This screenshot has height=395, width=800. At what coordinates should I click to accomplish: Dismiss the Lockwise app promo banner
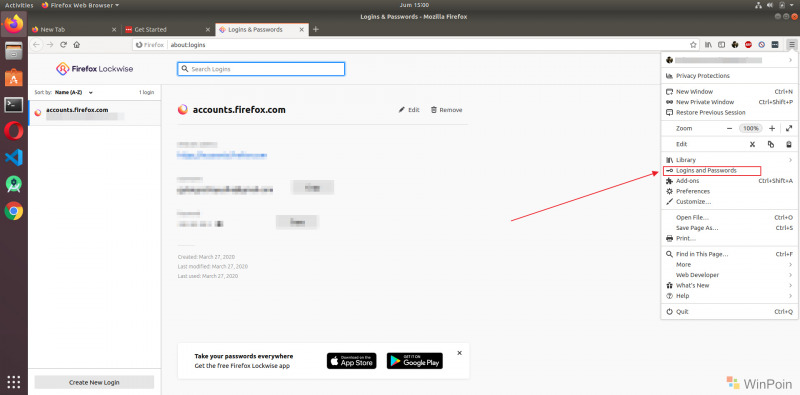click(459, 353)
